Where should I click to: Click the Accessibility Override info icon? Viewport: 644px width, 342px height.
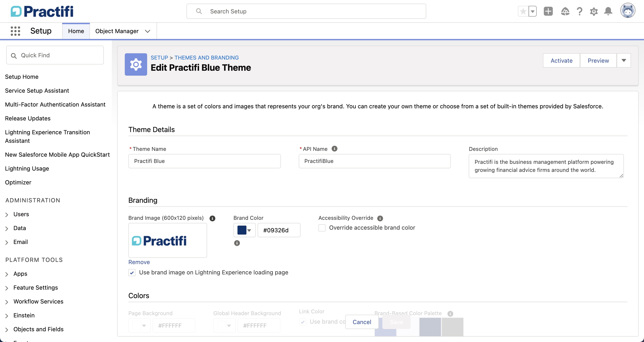[x=380, y=218]
